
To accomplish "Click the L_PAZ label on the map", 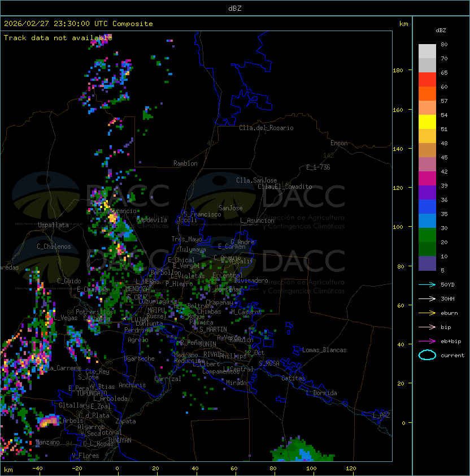I will click(x=381, y=416).
